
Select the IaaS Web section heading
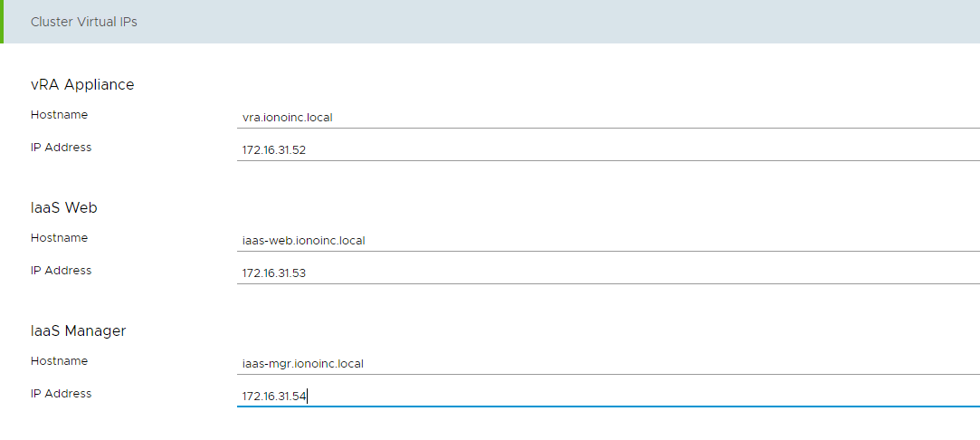(x=64, y=207)
